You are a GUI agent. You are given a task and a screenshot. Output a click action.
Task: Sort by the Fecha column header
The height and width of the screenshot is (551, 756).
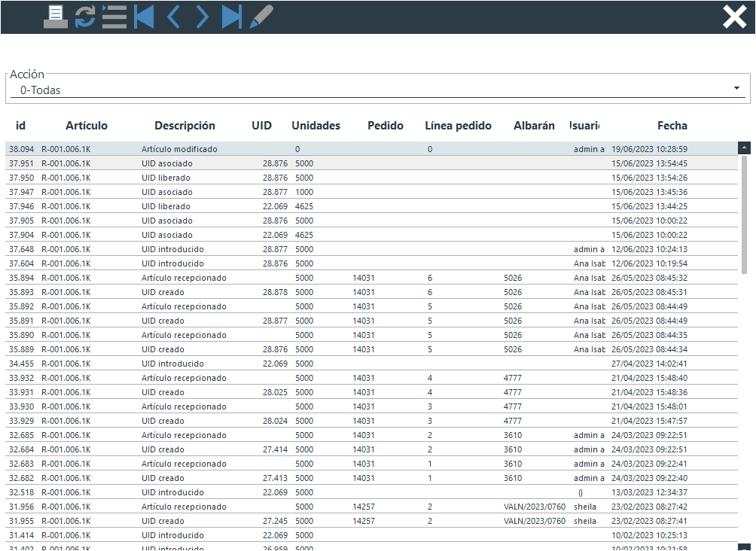point(672,126)
